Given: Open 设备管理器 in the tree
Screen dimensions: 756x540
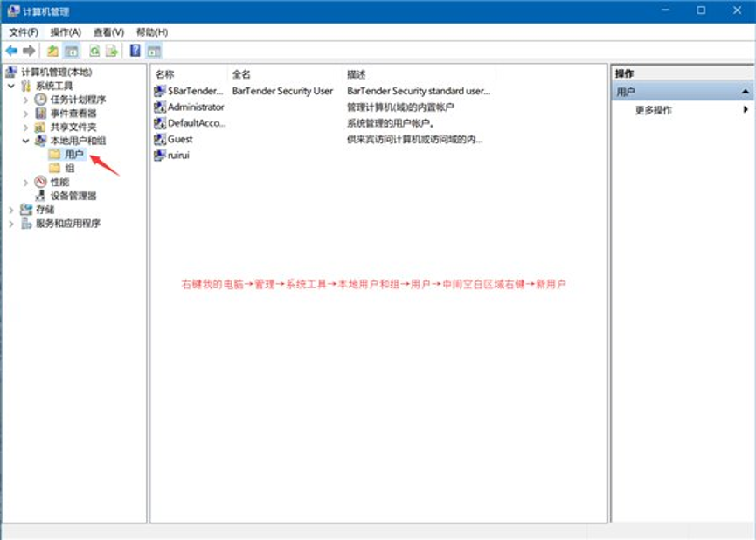Looking at the screenshot, I should 73,196.
